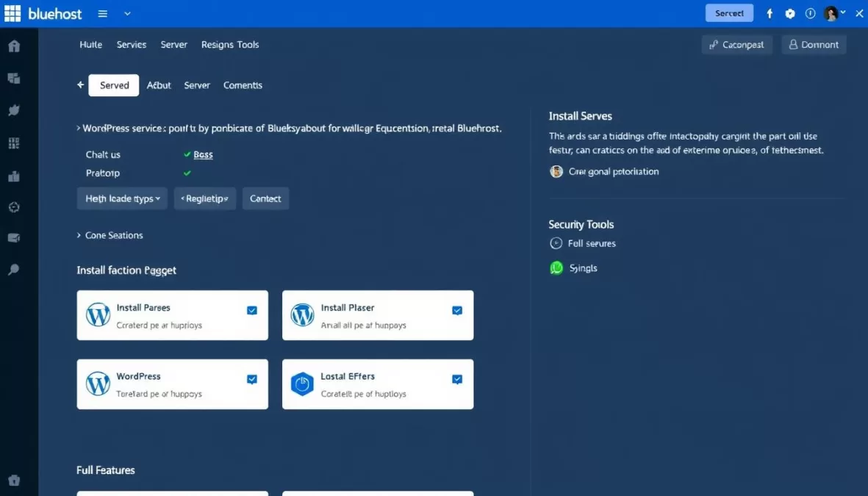Image resolution: width=868 pixels, height=496 pixels.
Task: Open the apps grid icon in the sidebar
Action: point(13,143)
